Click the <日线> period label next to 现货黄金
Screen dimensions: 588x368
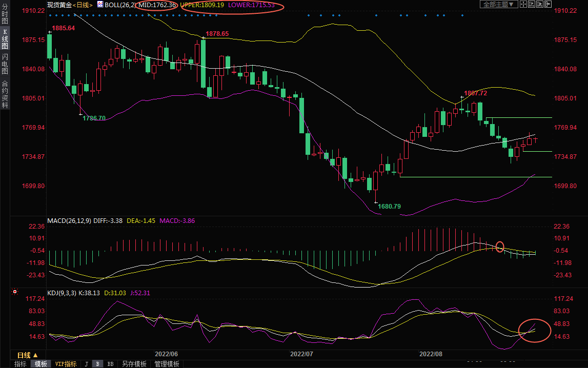point(82,5)
